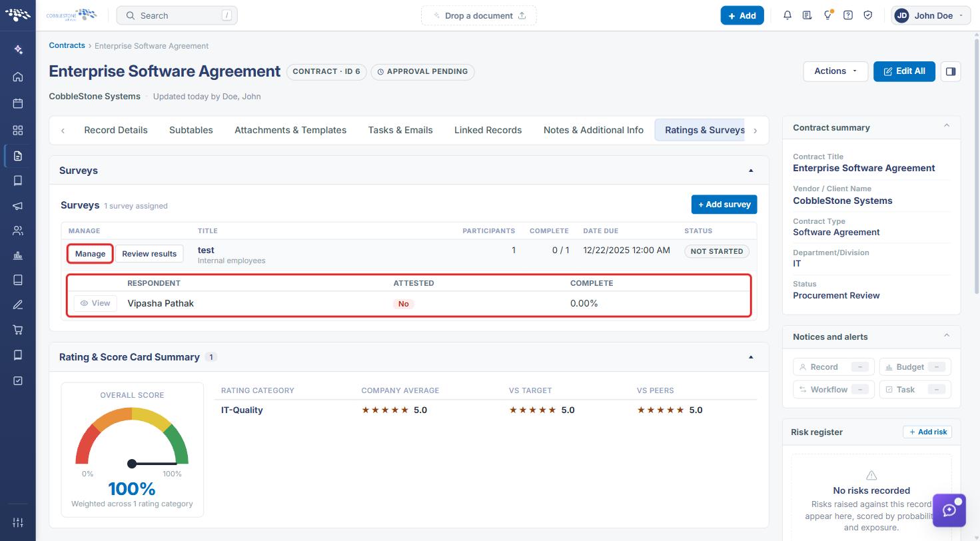Viewport: 980px width, 541px height.
Task: Collapse the Surveys section
Action: pos(751,171)
